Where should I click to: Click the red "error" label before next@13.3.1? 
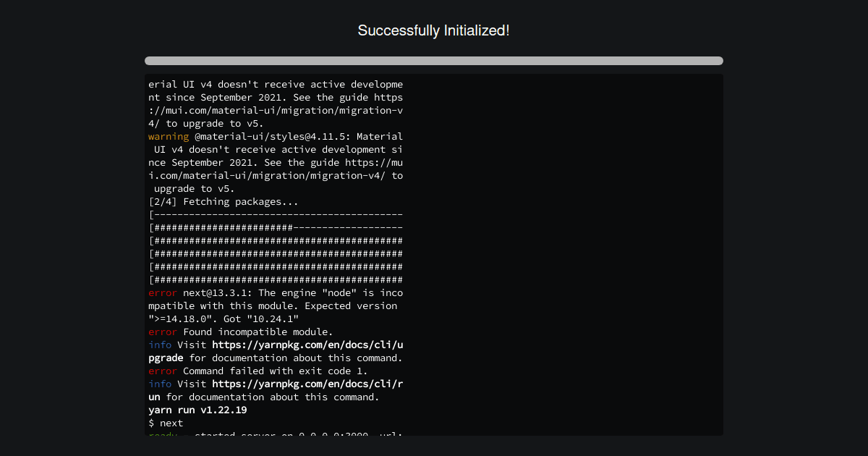(162, 292)
